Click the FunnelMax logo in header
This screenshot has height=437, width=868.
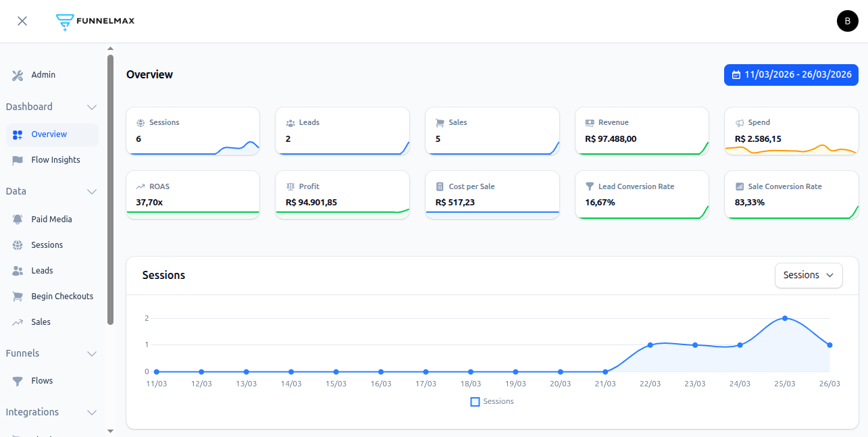(x=95, y=21)
